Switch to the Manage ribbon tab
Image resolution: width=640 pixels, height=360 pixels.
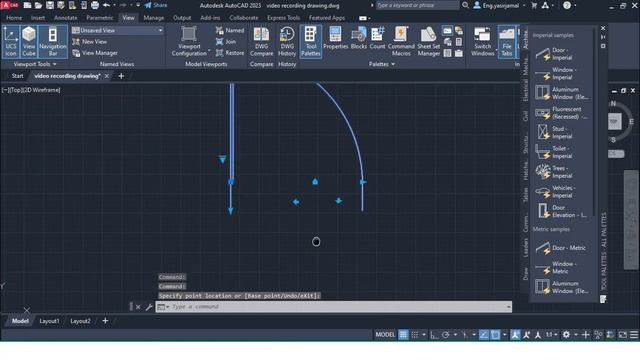(x=153, y=18)
